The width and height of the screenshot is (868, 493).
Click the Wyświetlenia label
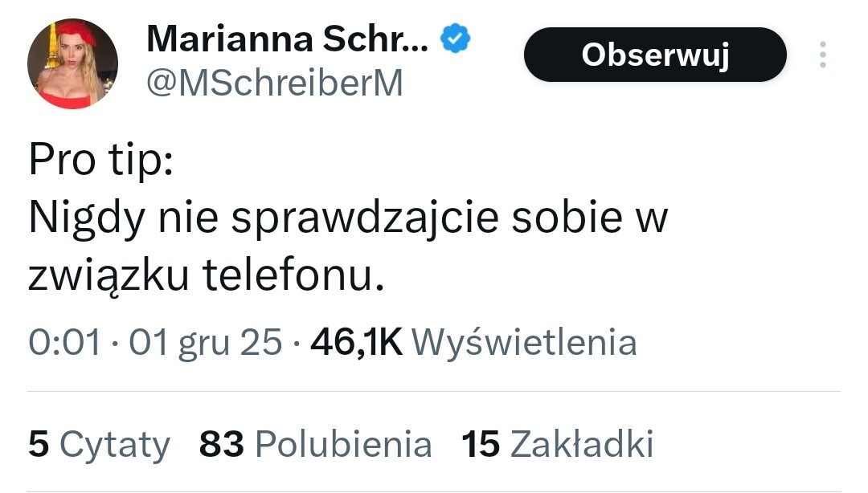coord(524,343)
